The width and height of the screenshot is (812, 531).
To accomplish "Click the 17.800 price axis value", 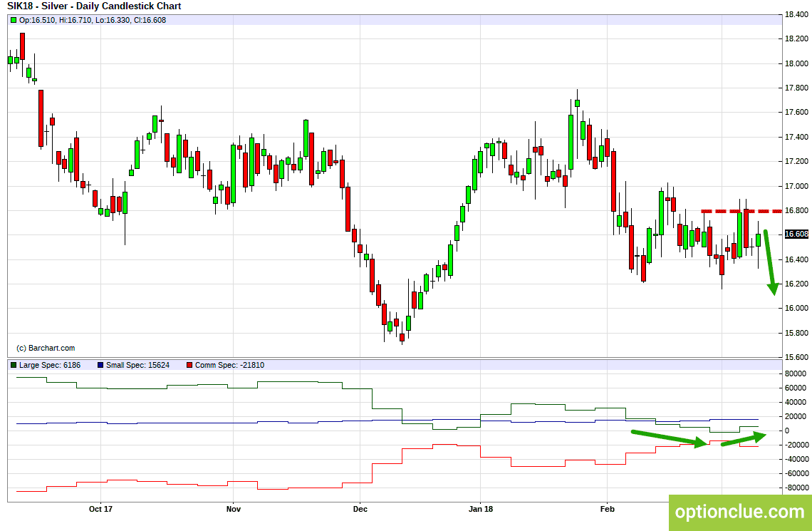I will click(x=796, y=88).
